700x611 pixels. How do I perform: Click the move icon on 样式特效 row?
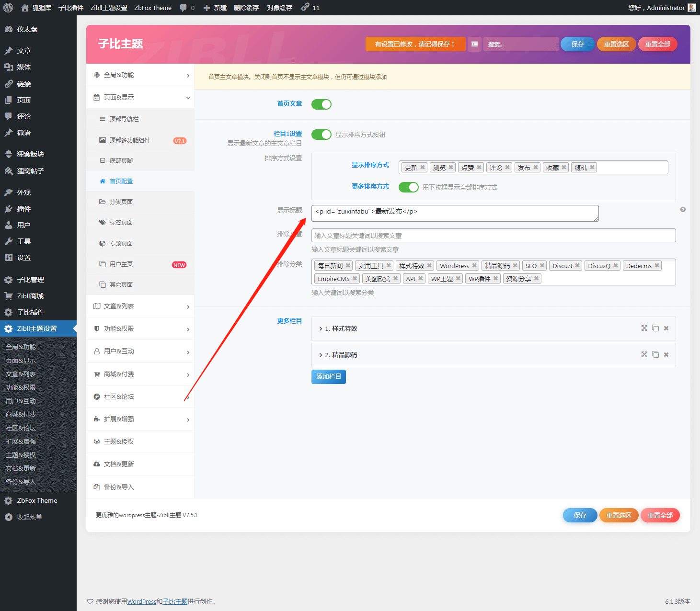pos(644,328)
